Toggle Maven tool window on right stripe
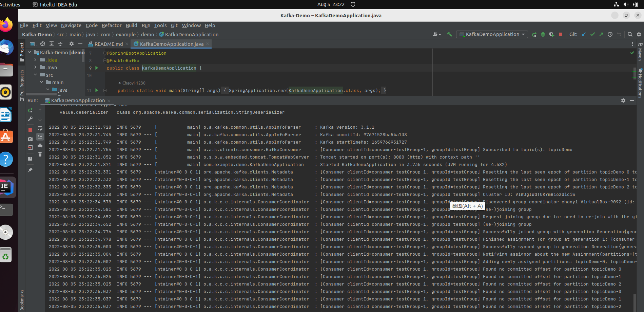This screenshot has height=312, width=644. [640, 52]
